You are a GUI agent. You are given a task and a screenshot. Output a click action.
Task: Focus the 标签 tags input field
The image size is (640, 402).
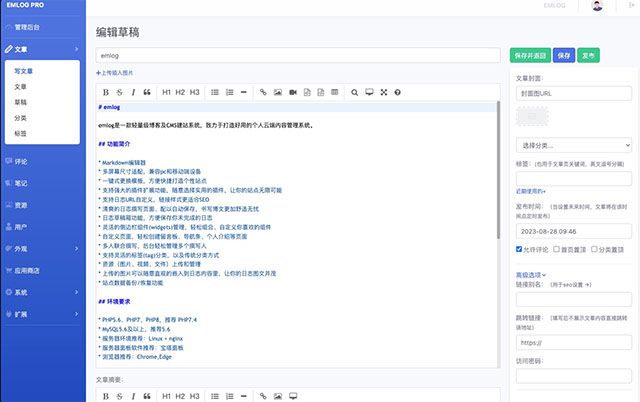click(573, 179)
